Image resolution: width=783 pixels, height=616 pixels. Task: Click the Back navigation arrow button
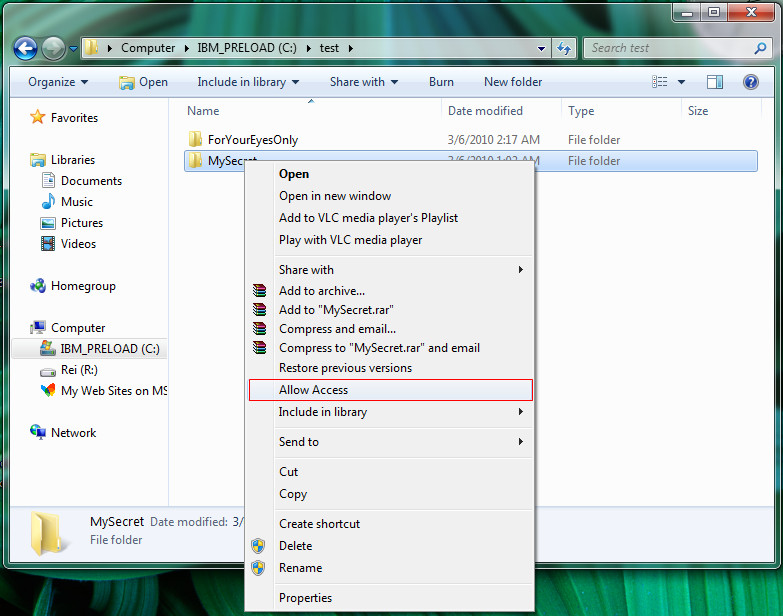tap(25, 48)
